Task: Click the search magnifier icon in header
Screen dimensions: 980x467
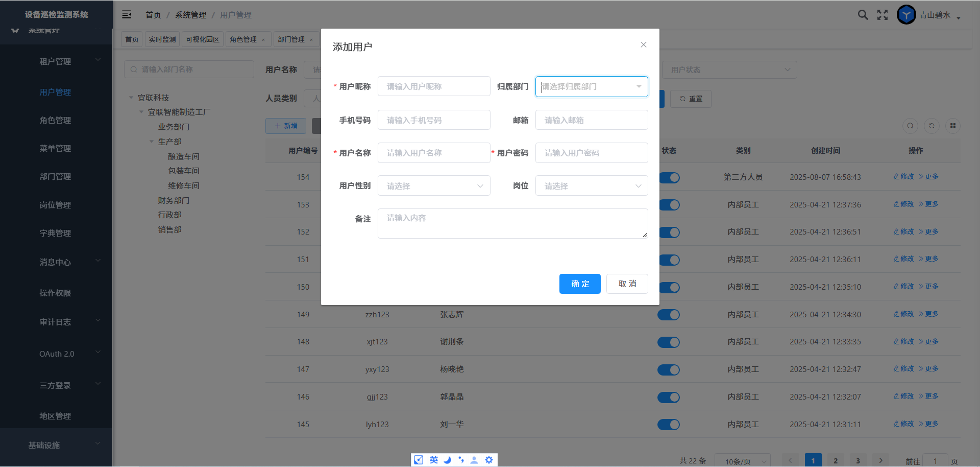Action: (863, 15)
